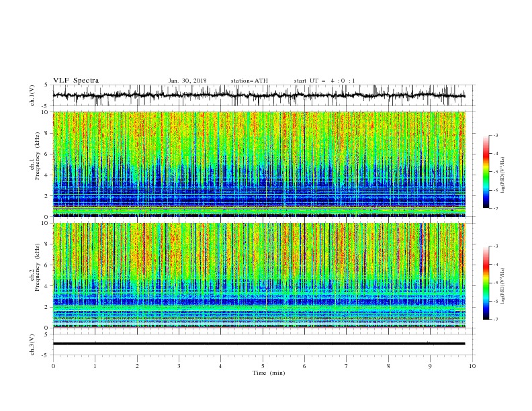Click the "4" kHz tick on ch.1 frequency axis
This screenshot has height=411, width=532.
[x=48, y=175]
